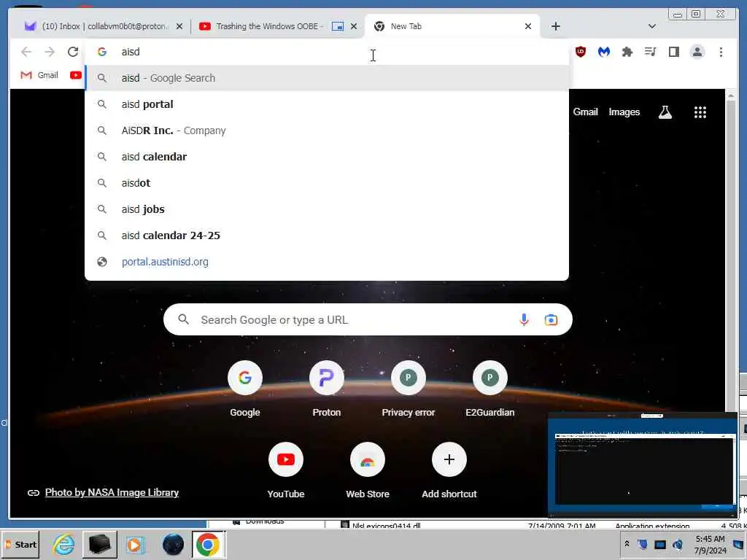Click the address bar containing 'aisd'
Image resolution: width=747 pixels, height=560 pixels.
(x=327, y=52)
